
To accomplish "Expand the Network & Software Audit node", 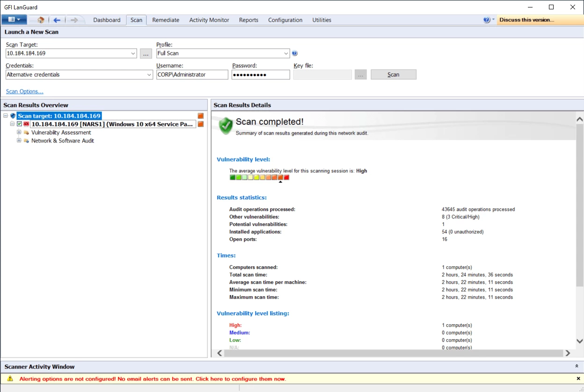I will pos(19,141).
